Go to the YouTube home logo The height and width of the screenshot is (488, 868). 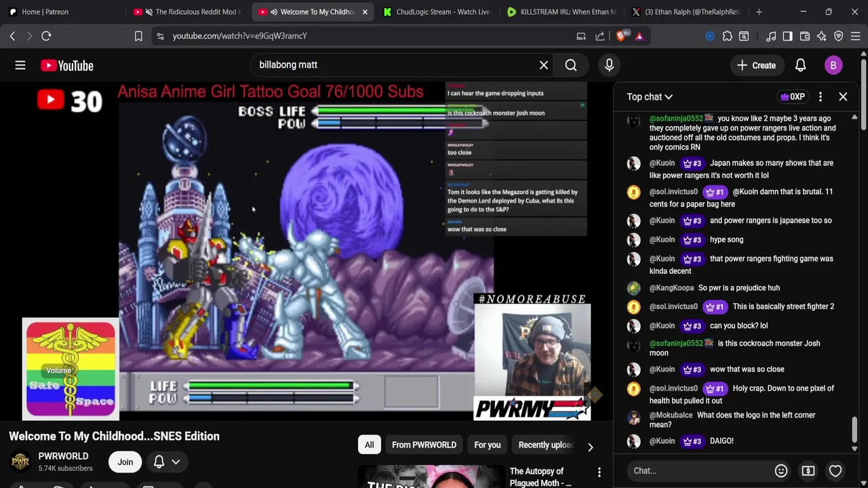(66, 65)
